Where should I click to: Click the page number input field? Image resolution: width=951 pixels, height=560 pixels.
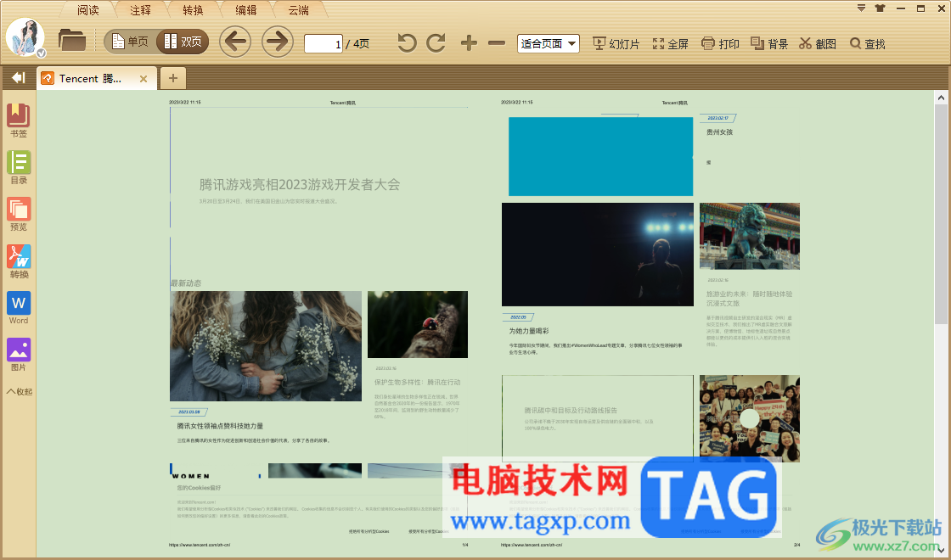[324, 43]
